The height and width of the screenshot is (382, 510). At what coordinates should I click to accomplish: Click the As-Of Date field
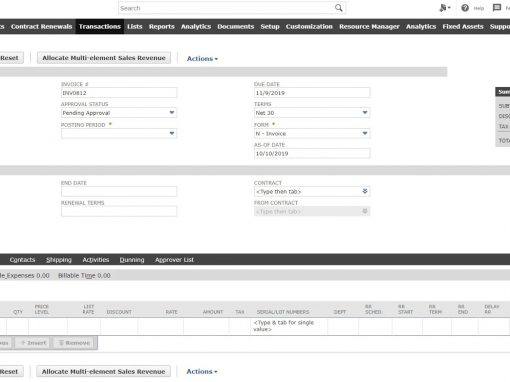pos(312,153)
